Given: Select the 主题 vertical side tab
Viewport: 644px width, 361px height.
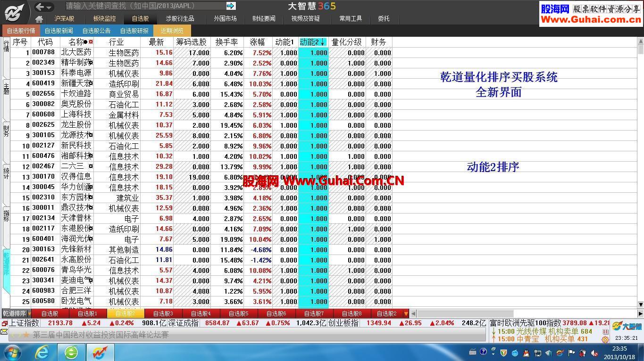Looking at the screenshot, I should (x=6, y=88).
